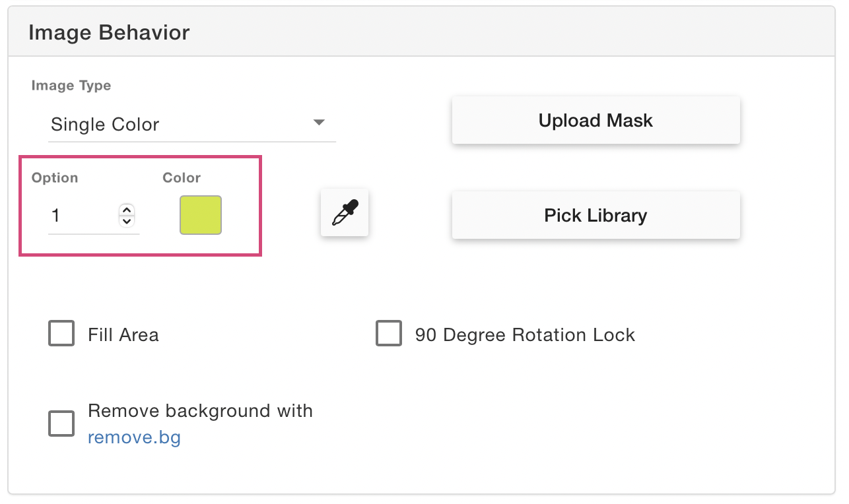Follow the remove.bg link

(134, 437)
